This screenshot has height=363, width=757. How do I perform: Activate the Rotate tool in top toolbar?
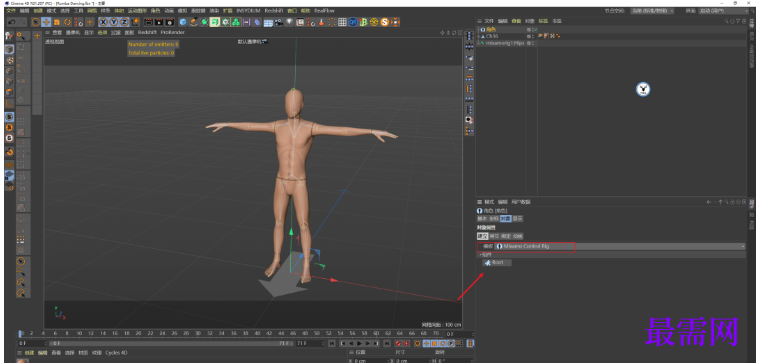68,22
